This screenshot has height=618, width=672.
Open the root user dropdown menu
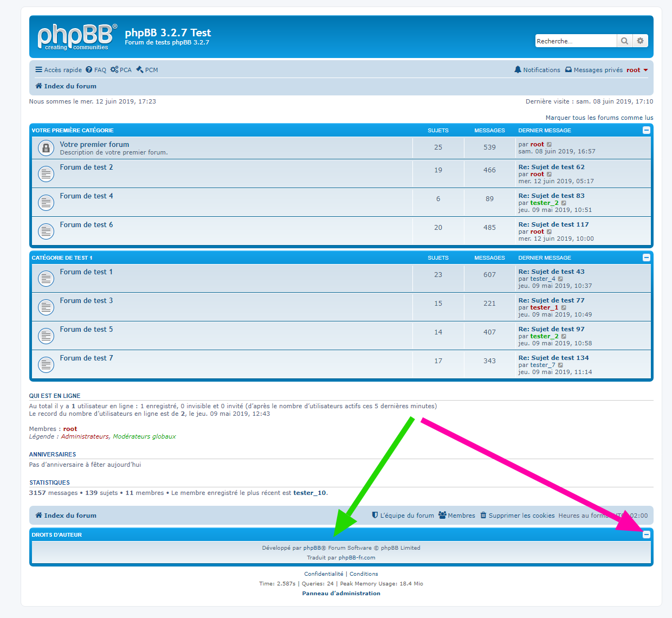[x=637, y=70]
